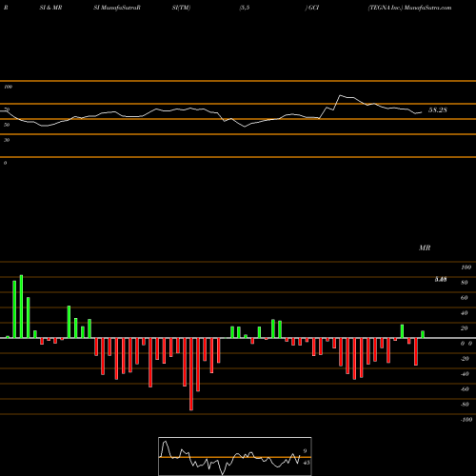Image resolution: width=476 pixels, height=476 pixels.
Task: Click the 30 label on the RSI axis
Action: pyautogui.click(x=7, y=140)
